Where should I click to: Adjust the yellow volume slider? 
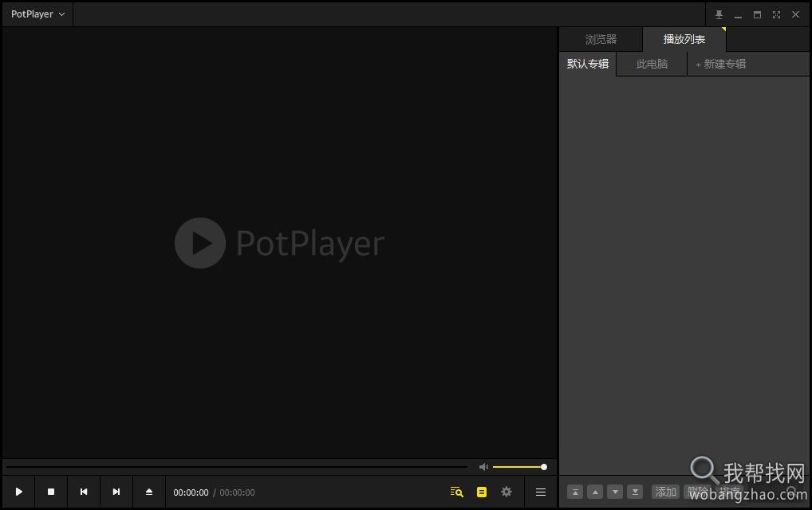click(519, 467)
